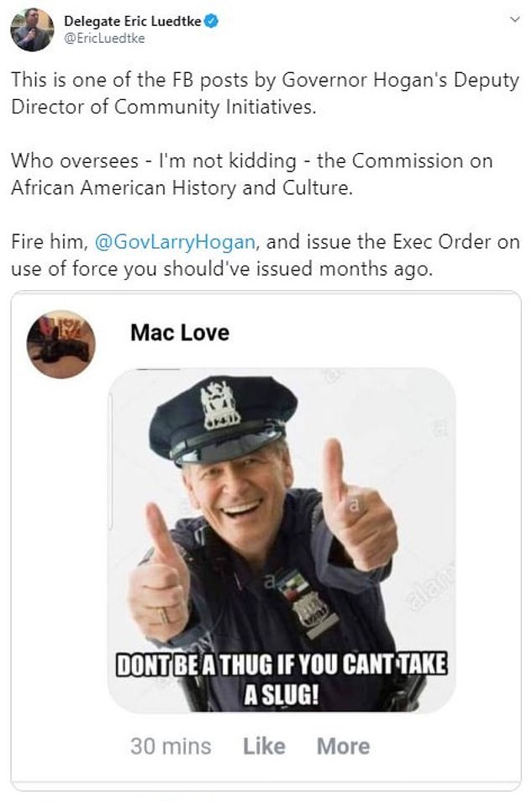532x801 pixels.
Task: Click the officer's cap badge in the image
Action: click(x=219, y=404)
